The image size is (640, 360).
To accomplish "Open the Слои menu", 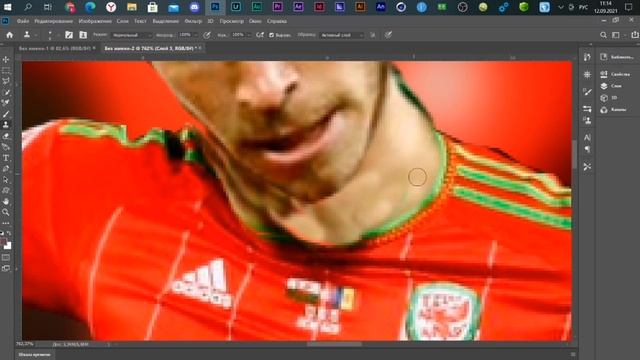I will coord(122,21).
